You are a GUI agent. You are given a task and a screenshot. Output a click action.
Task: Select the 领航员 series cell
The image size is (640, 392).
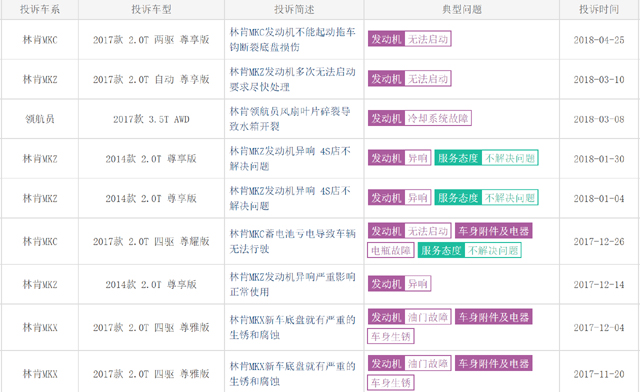click(40, 119)
